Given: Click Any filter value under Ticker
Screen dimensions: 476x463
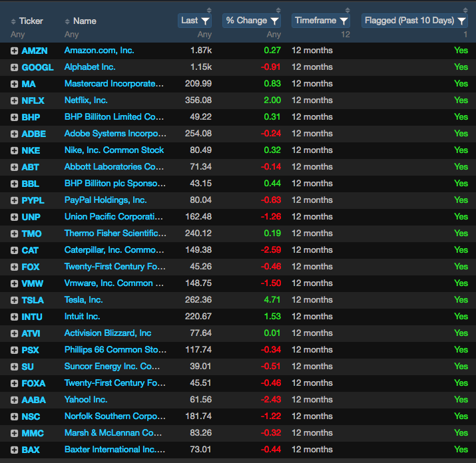Looking at the screenshot, I should 17,35.
